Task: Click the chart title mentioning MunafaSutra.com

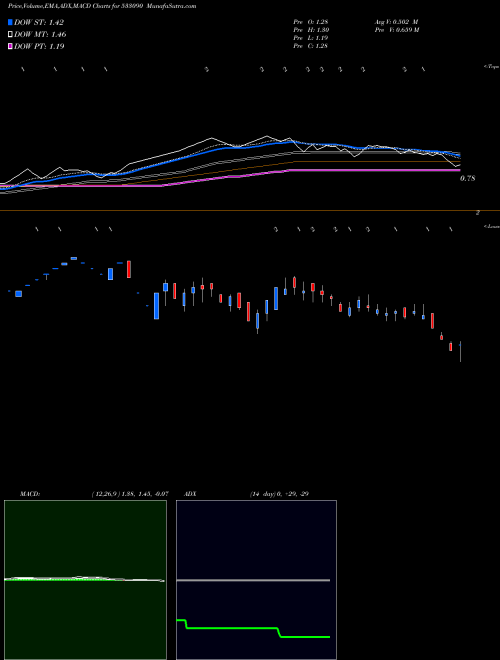Action: (102, 6)
